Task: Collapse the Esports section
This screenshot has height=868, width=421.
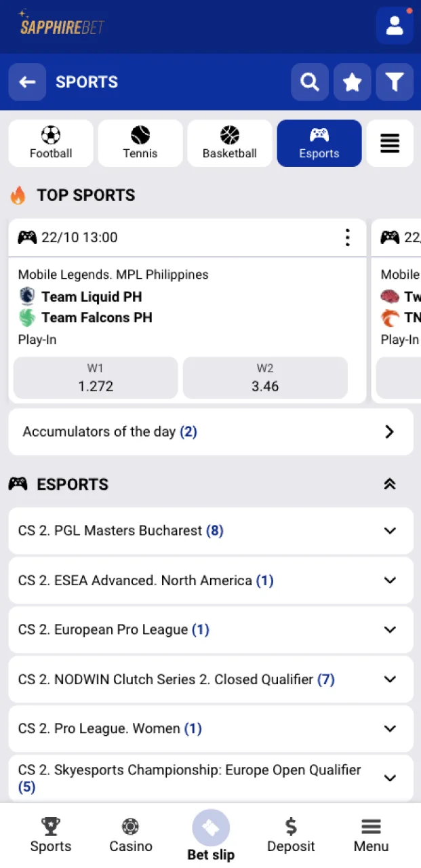Action: pos(389,484)
